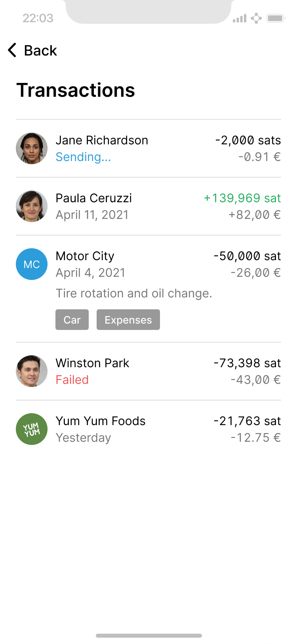Viewport: 297px width, 644px height.
Task: View the +139,969 sat received amount
Action: [x=242, y=198]
